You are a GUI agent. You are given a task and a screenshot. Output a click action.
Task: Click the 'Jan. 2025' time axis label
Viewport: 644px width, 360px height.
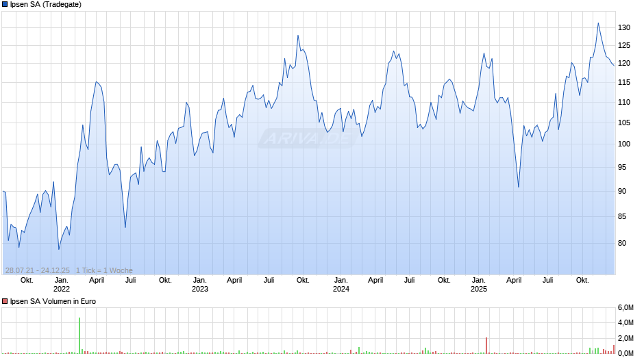478,285
